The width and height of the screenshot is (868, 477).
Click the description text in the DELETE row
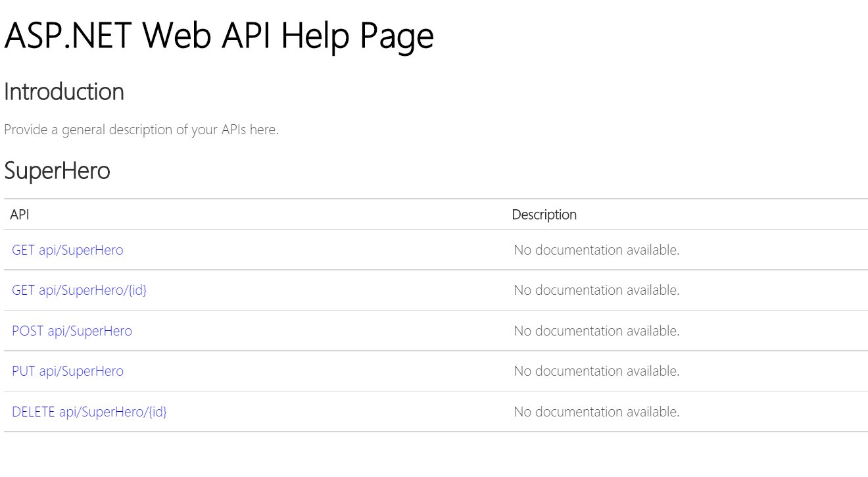(x=596, y=412)
